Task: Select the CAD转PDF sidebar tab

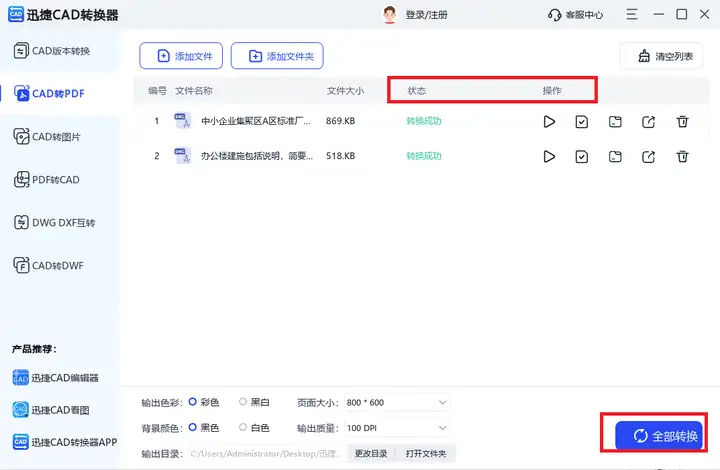Action: 60,93
